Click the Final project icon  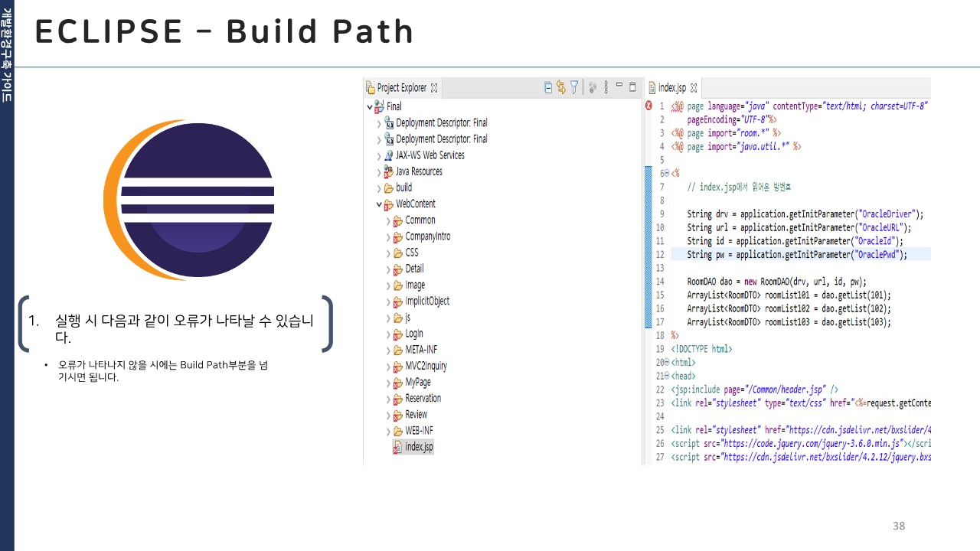click(380, 106)
